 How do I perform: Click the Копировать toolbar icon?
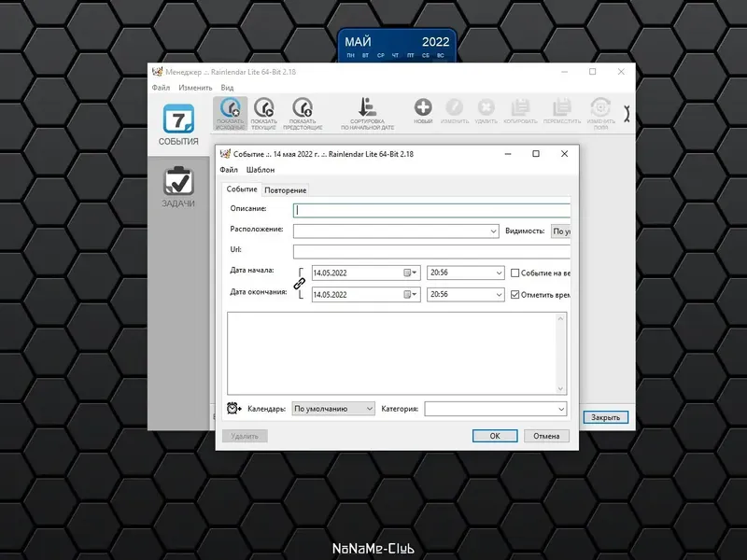[520, 111]
